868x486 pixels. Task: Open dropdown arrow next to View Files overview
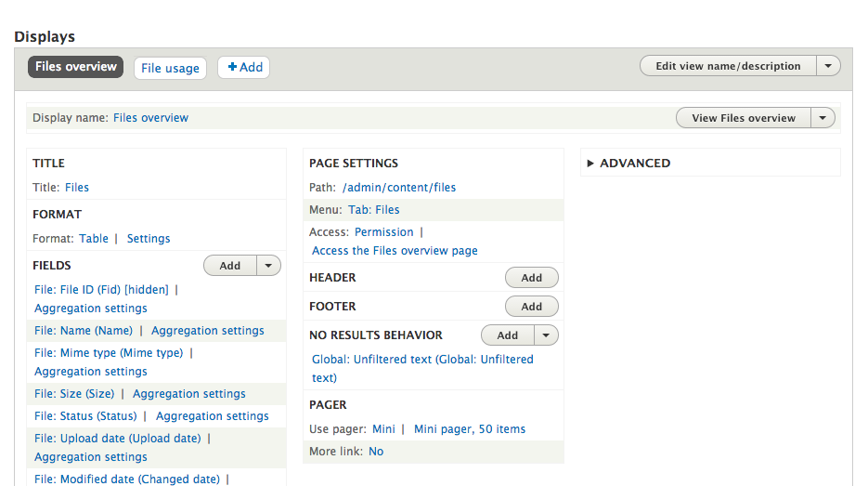click(823, 118)
